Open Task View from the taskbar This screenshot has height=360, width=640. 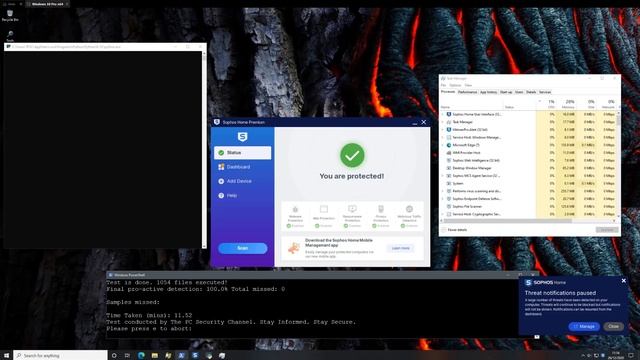[x=127, y=356]
